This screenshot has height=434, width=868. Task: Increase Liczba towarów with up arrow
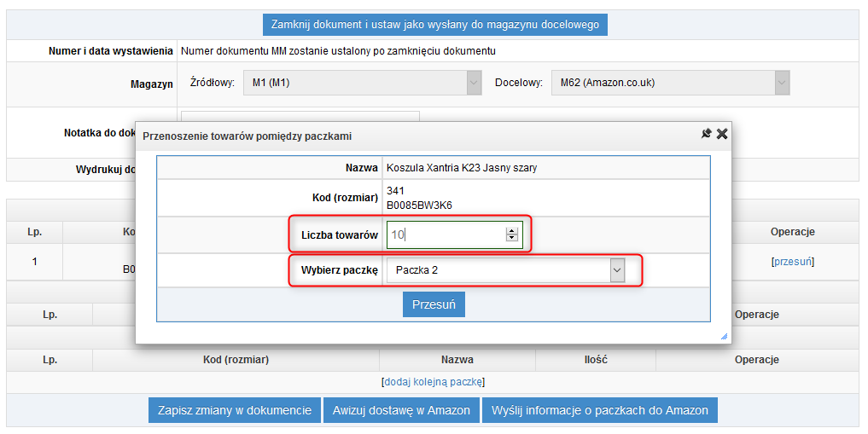coord(512,231)
